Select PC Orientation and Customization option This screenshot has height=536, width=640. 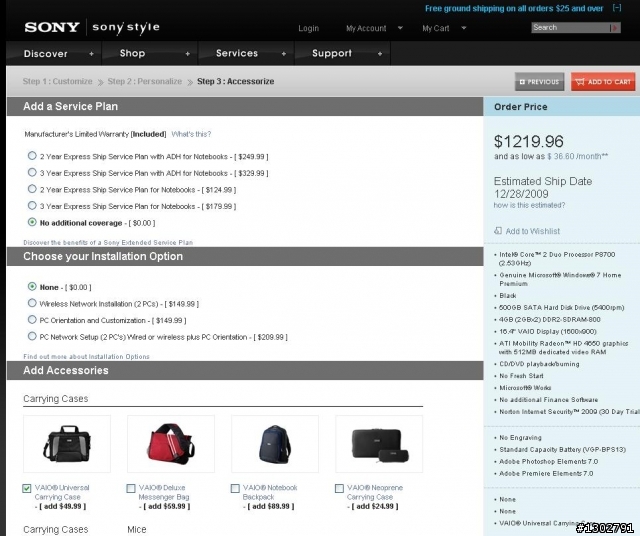(32, 320)
